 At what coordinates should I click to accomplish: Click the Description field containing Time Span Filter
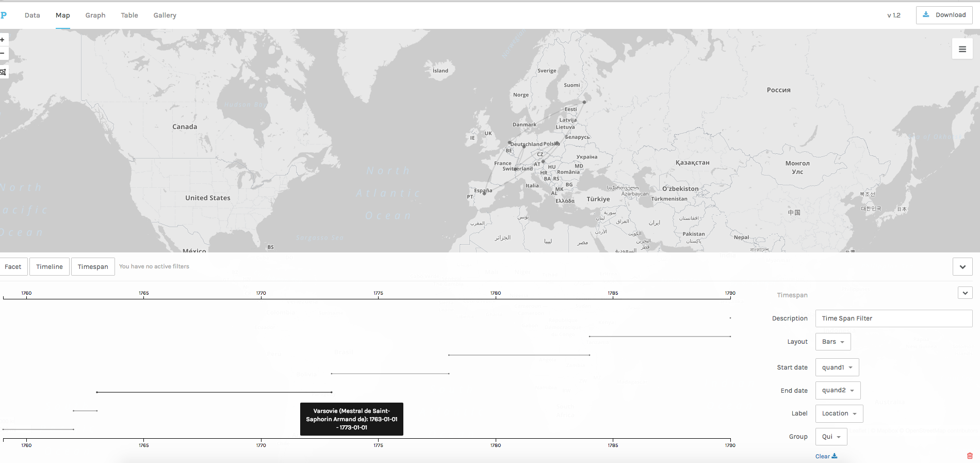[893, 318]
